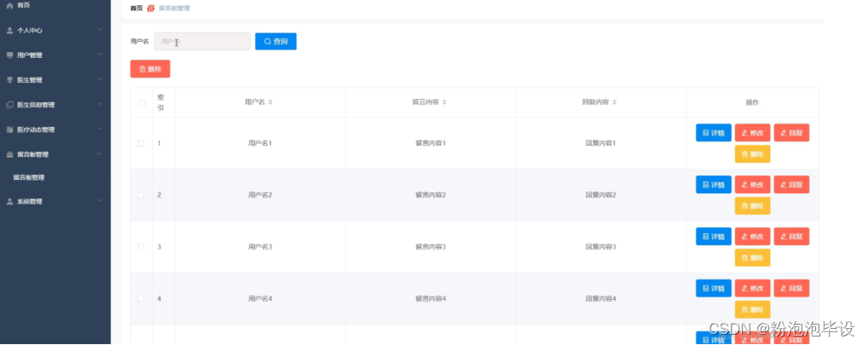Screen dimensions: 868x345
Task: Select the 用户名2 cell
Action: pos(260,195)
